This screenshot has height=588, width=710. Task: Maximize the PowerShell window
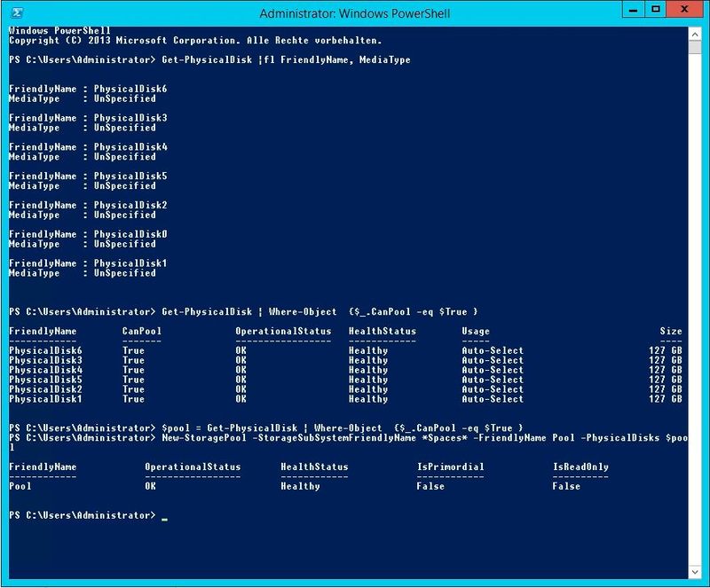(x=655, y=10)
